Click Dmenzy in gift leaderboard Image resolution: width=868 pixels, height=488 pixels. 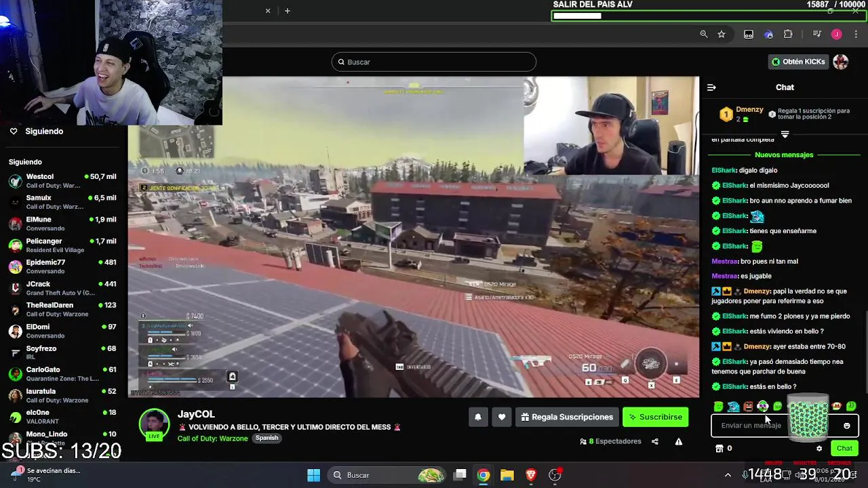click(749, 110)
